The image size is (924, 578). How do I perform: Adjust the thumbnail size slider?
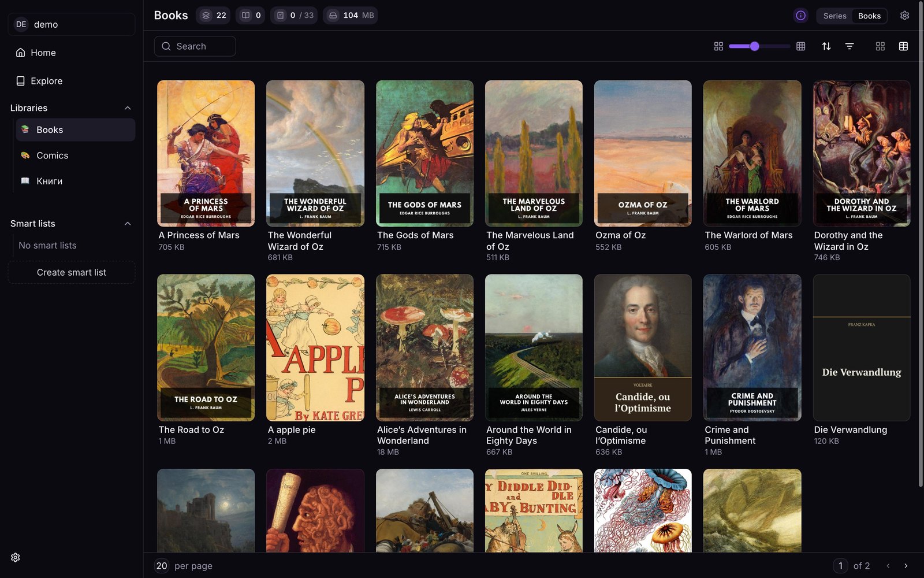tap(759, 46)
